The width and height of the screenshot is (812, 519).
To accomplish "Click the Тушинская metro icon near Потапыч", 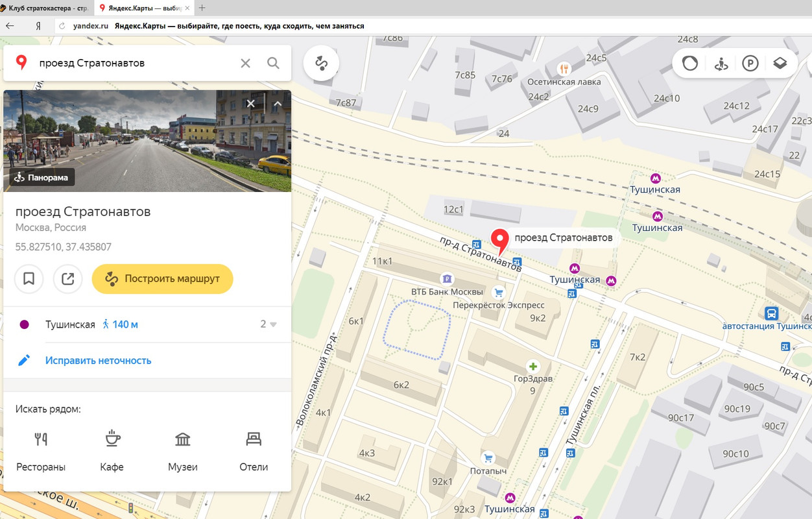I will tap(510, 498).
